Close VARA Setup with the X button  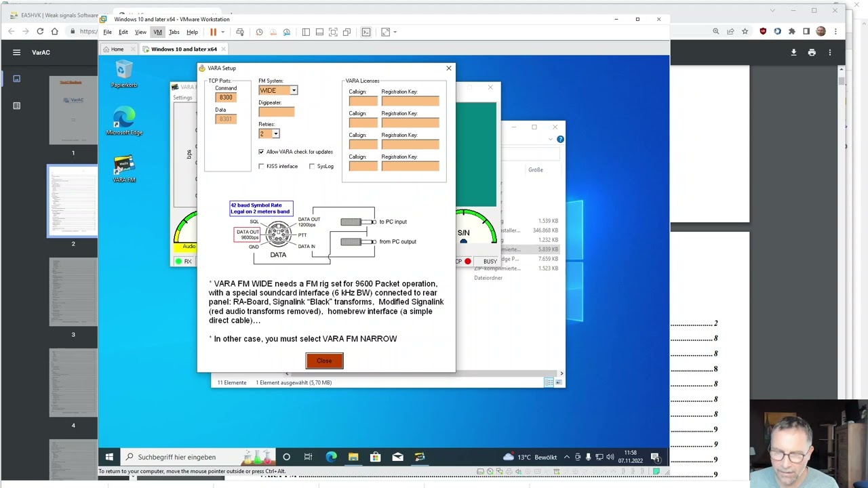click(x=448, y=68)
